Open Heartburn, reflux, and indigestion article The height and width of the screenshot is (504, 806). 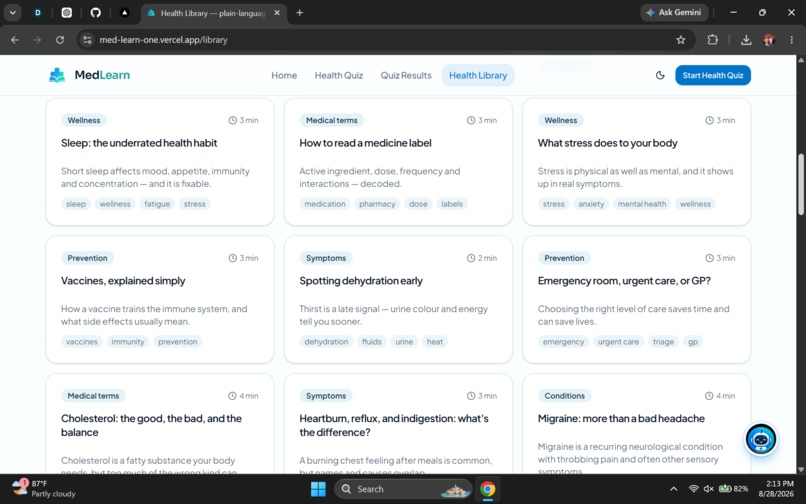394,425
